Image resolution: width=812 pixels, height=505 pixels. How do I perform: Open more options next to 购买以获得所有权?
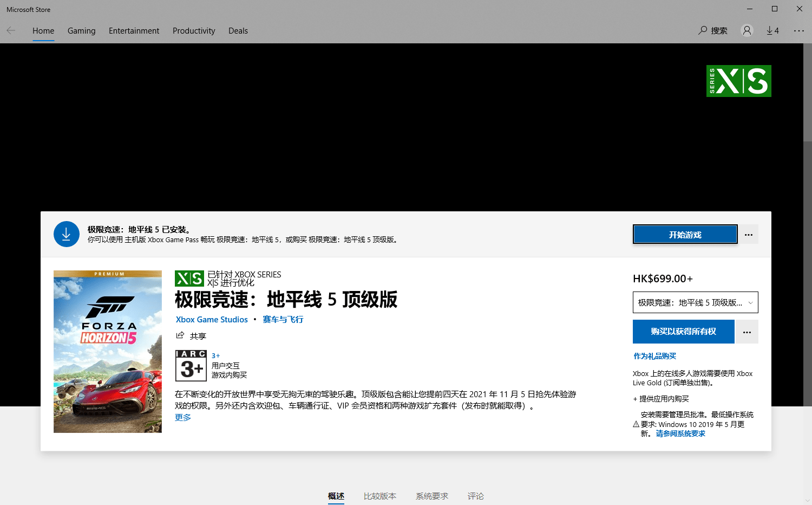coord(747,332)
